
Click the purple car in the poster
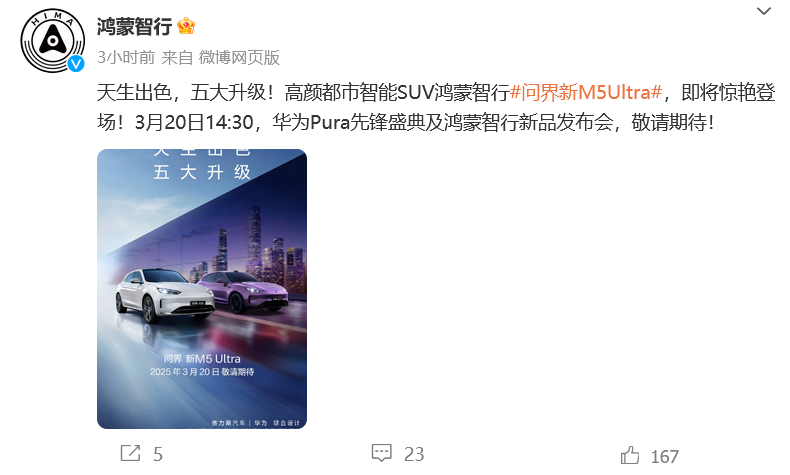coord(243,291)
